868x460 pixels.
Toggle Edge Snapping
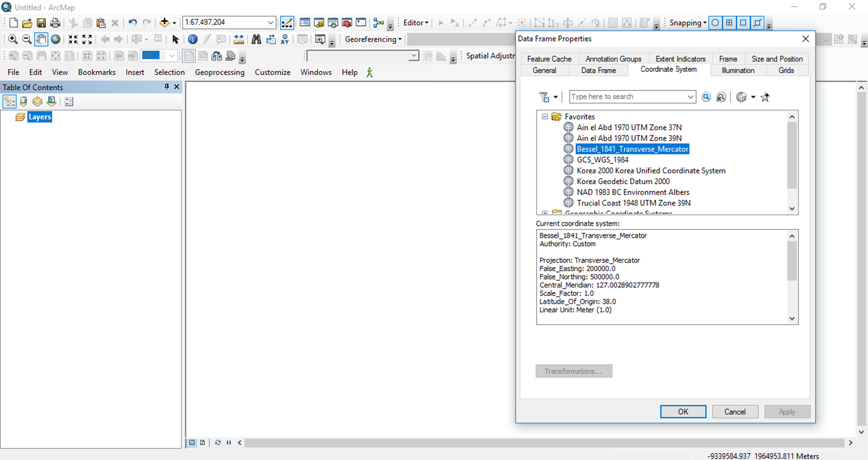click(757, 23)
